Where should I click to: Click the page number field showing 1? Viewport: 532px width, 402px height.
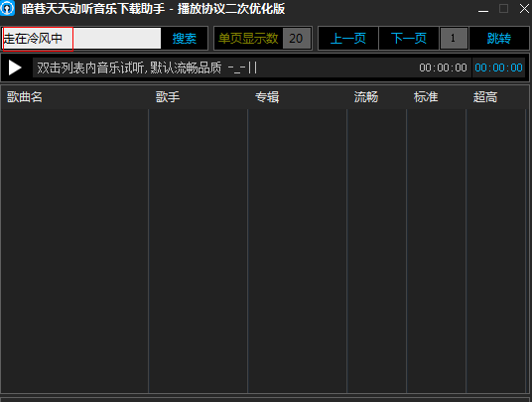click(x=454, y=39)
